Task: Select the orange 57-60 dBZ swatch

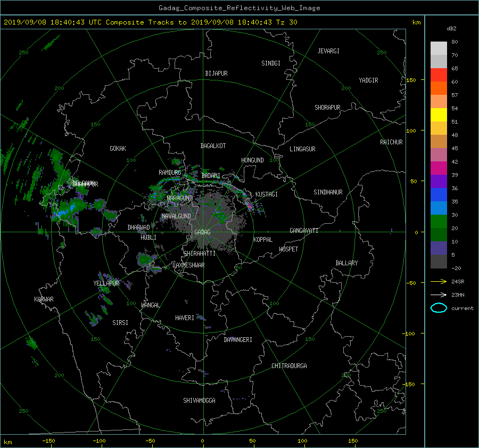Action: pos(439,88)
